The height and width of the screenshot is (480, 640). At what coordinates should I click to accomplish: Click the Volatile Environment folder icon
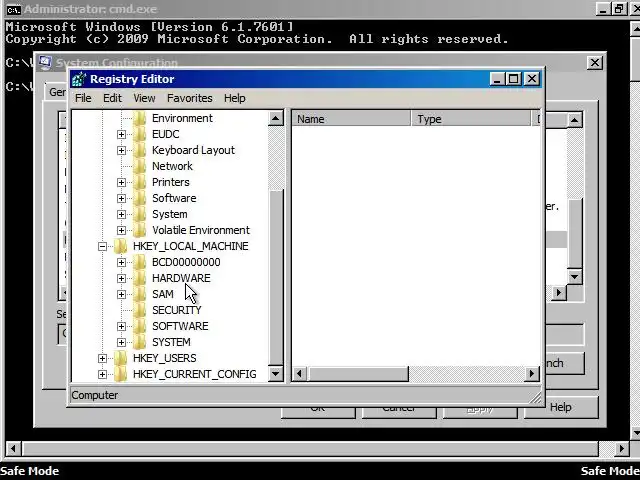pos(140,230)
